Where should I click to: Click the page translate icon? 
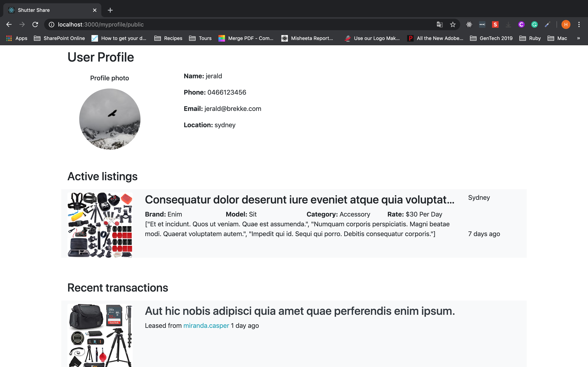[439, 24]
